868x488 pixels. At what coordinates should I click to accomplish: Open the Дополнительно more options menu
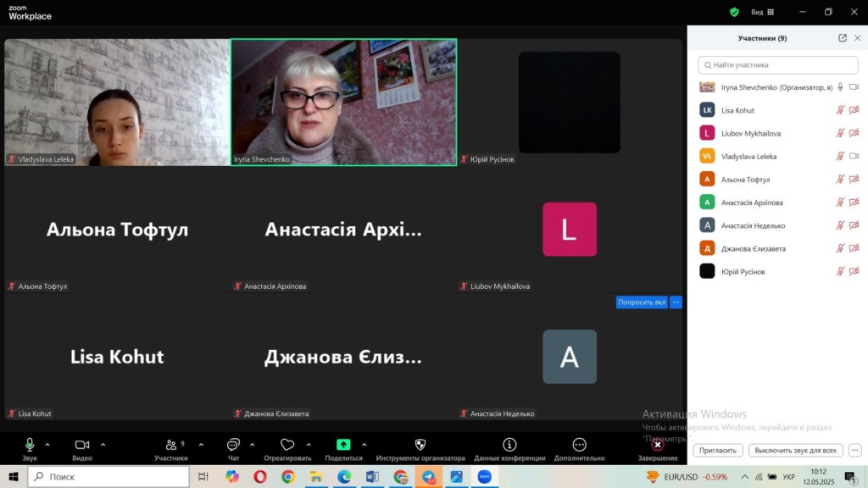point(579,449)
